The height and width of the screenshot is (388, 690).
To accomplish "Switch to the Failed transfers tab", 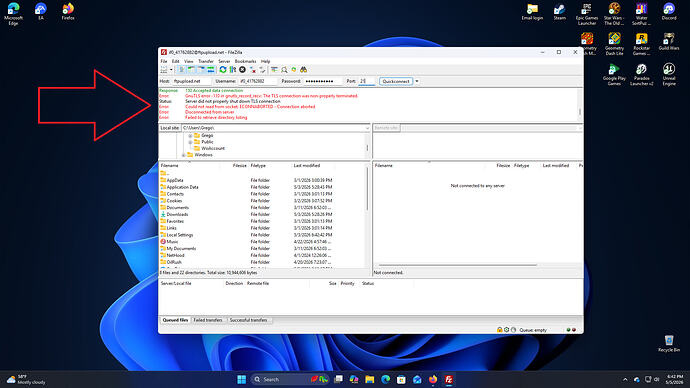I will pos(208,320).
